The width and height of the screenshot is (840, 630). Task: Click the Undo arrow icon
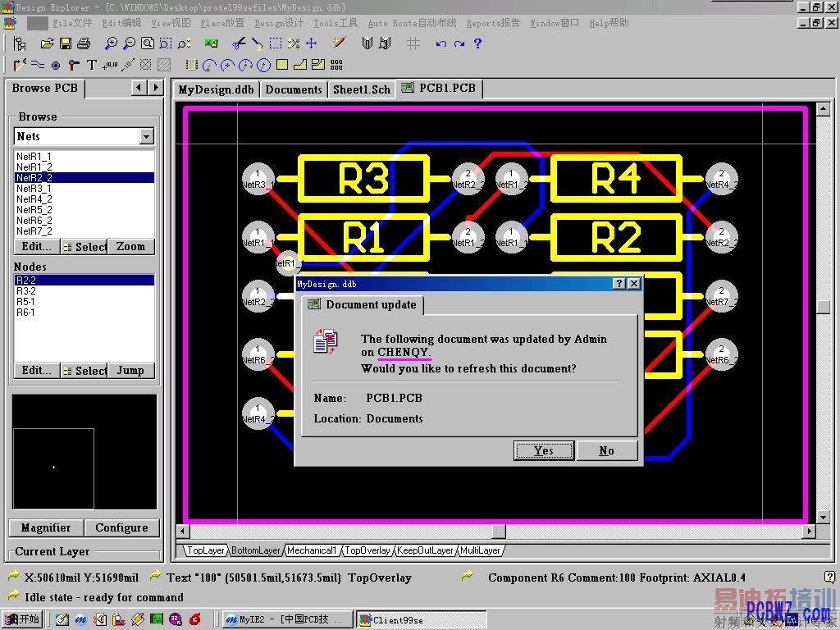point(441,43)
